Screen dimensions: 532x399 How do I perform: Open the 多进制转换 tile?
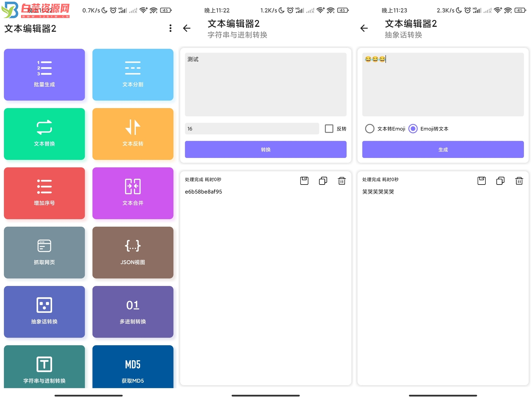133,312
